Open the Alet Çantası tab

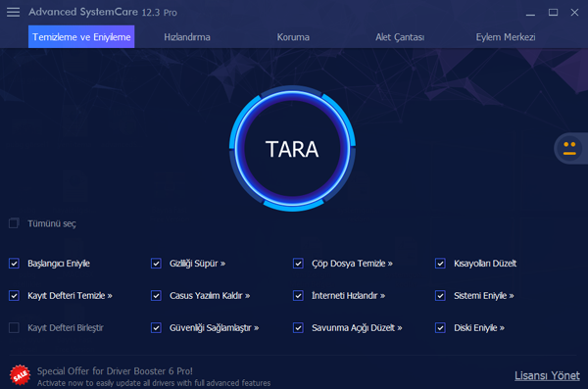click(x=400, y=37)
